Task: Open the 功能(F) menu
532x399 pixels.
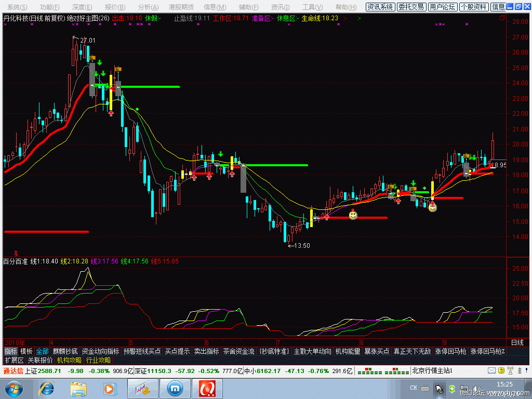Action: [x=49, y=7]
